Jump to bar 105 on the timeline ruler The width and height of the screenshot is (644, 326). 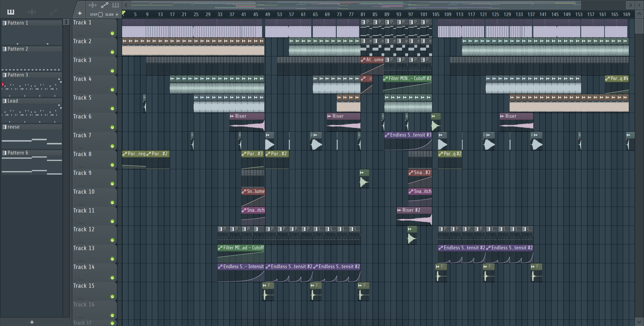(436, 14)
